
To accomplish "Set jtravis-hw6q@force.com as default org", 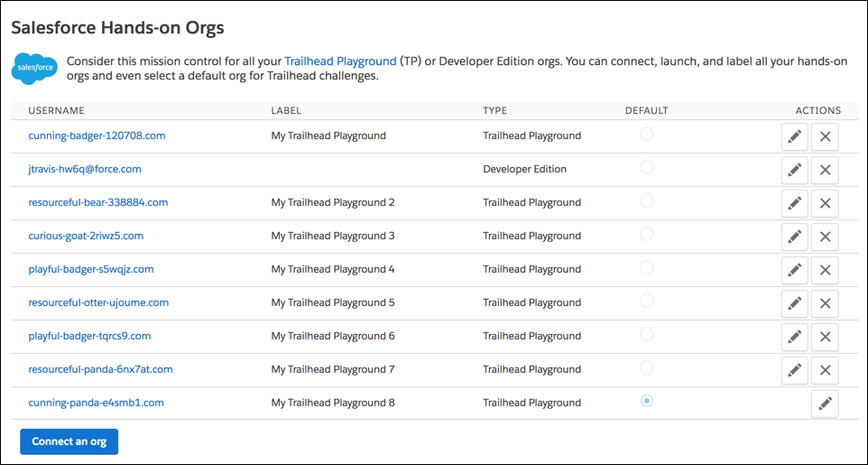I will coord(647,167).
